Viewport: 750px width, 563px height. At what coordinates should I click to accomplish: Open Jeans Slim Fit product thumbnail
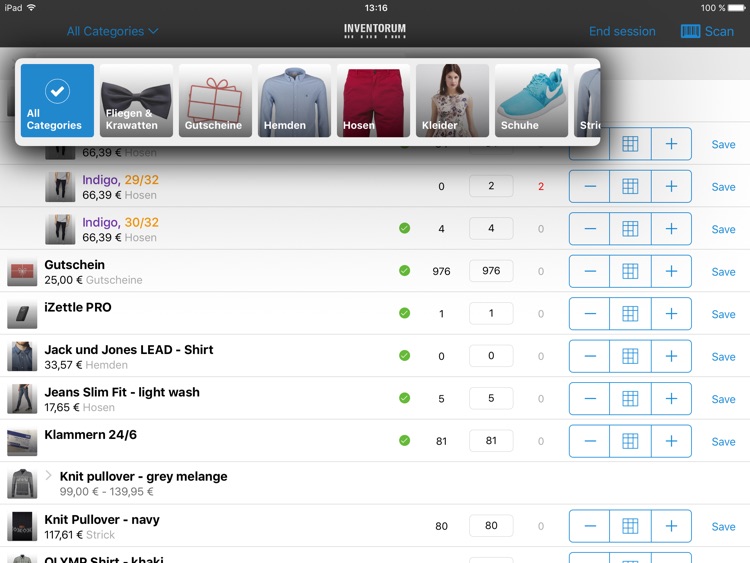point(22,398)
